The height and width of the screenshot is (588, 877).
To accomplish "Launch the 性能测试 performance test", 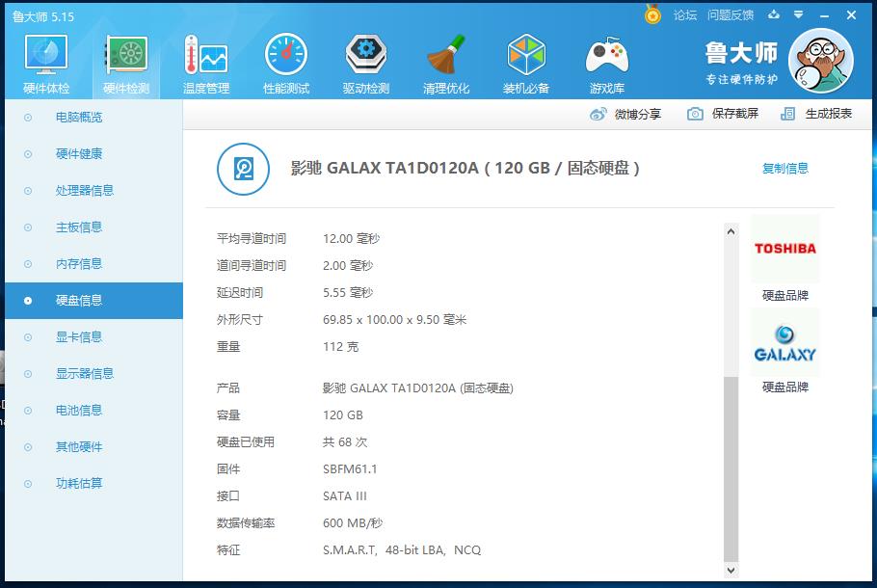I will [x=285, y=62].
